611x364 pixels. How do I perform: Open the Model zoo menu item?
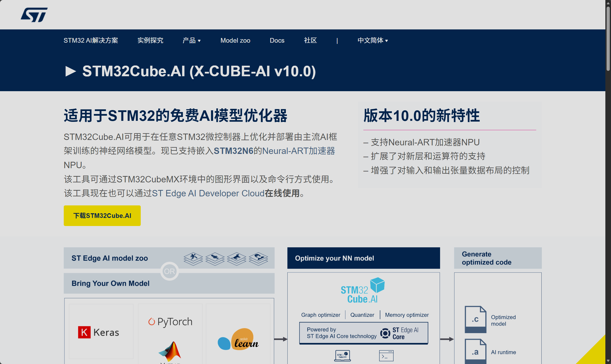(x=235, y=40)
